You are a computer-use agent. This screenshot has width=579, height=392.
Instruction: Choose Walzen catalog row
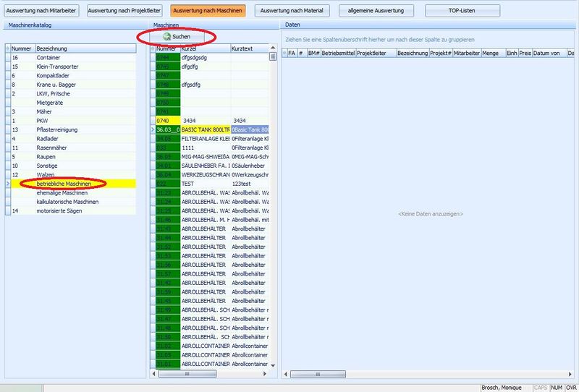[x=70, y=174]
